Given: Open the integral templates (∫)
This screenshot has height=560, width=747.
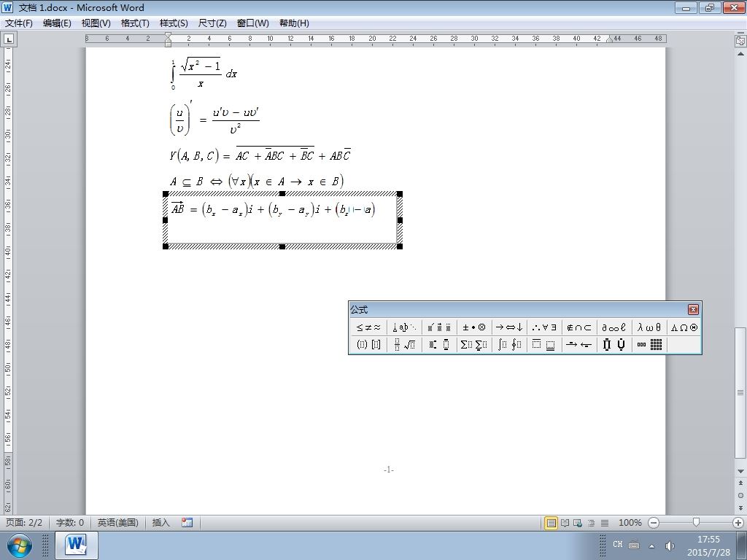Looking at the screenshot, I should tap(508, 344).
